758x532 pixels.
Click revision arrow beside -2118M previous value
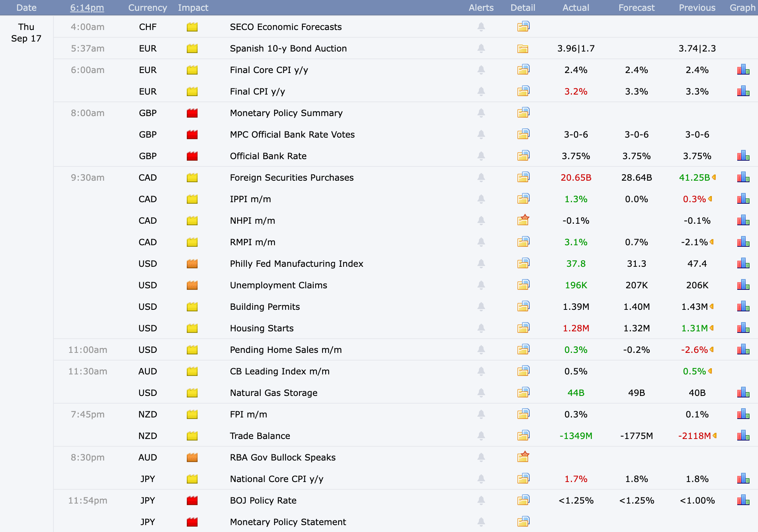tap(715, 436)
